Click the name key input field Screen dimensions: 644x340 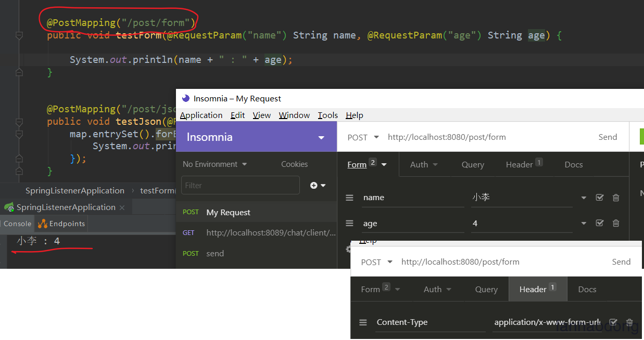(x=413, y=198)
